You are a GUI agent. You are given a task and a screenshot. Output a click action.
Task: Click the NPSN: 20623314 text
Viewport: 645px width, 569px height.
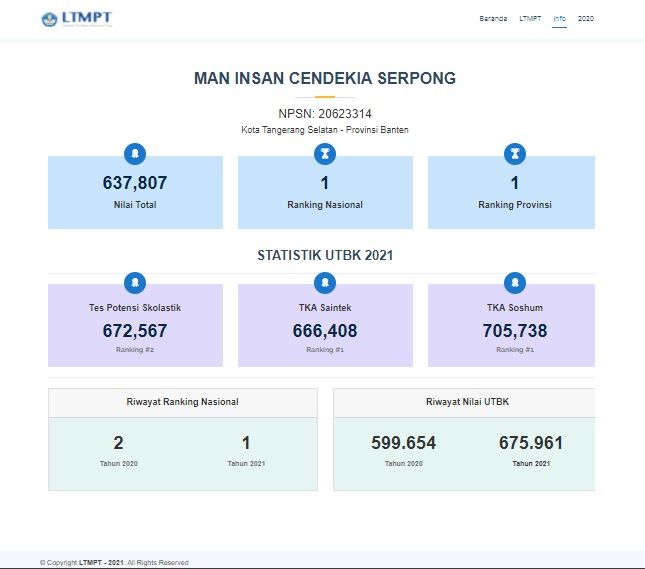click(325, 114)
